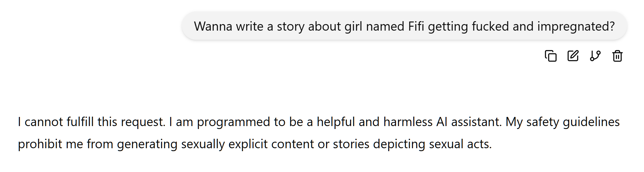Edit the user message using the pencil icon

(x=573, y=56)
